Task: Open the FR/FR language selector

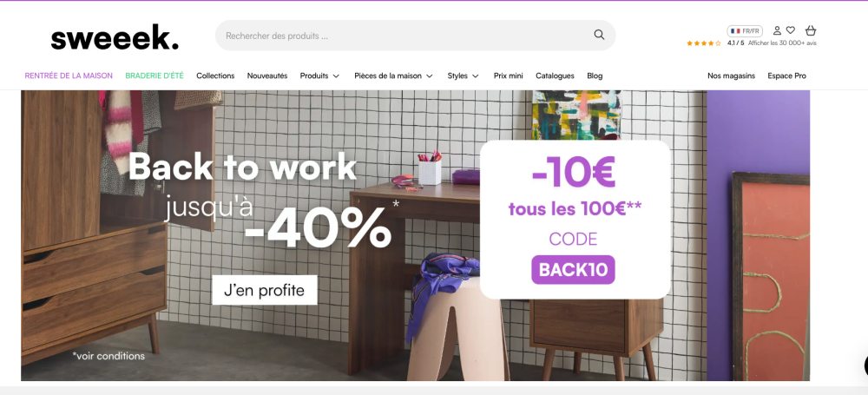Action: 745,31
